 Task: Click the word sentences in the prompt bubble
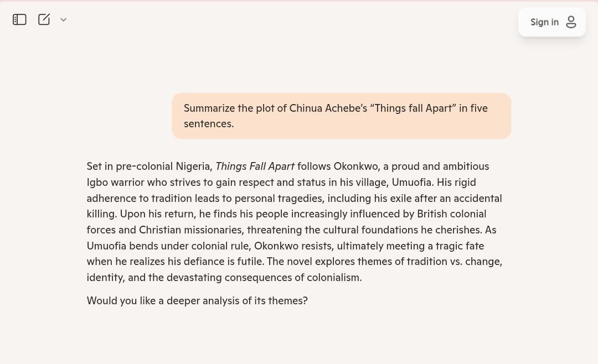(x=209, y=124)
